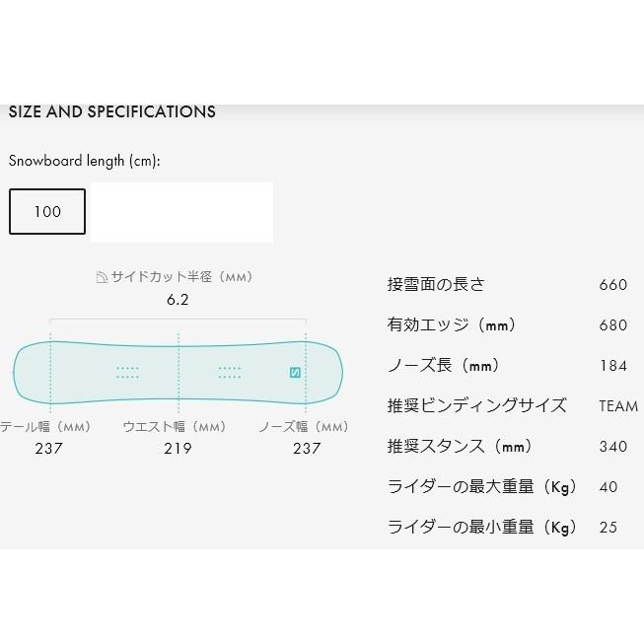Click the 接雪面の長さ specification row label

(x=436, y=285)
